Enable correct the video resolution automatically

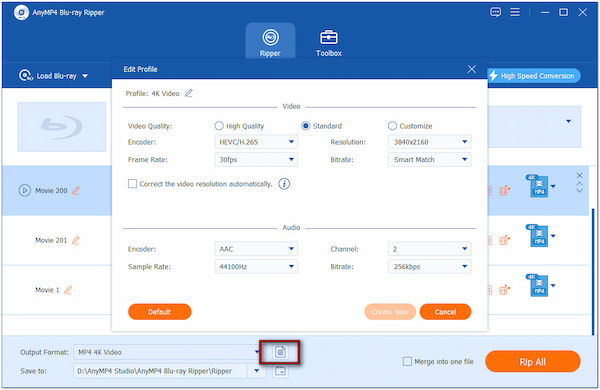132,184
